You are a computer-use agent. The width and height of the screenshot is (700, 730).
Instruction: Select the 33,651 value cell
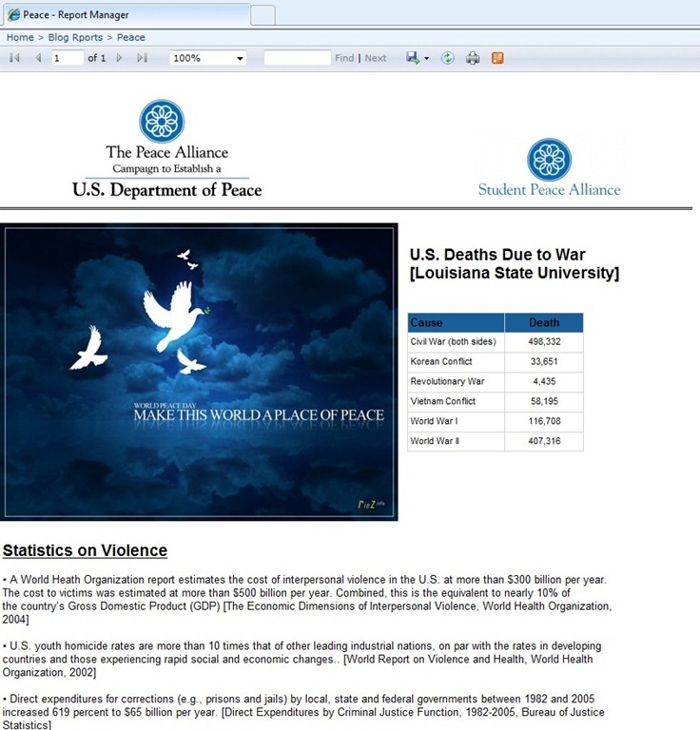544,362
